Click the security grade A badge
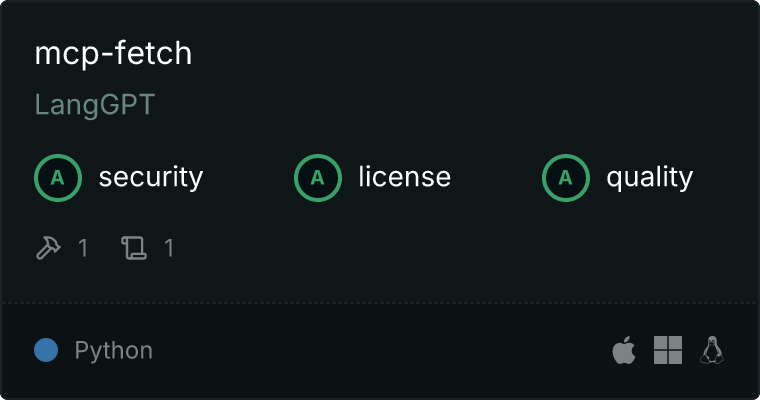The image size is (760, 400). coord(58,177)
